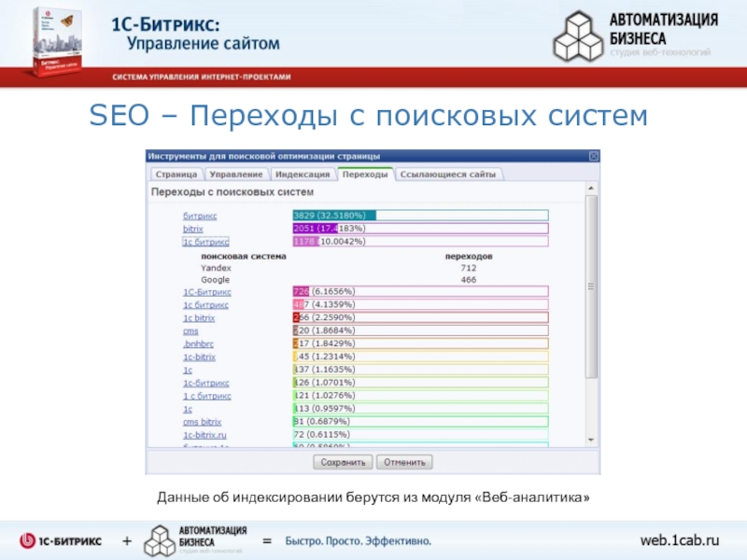Click the Сохранить button

[x=343, y=462]
